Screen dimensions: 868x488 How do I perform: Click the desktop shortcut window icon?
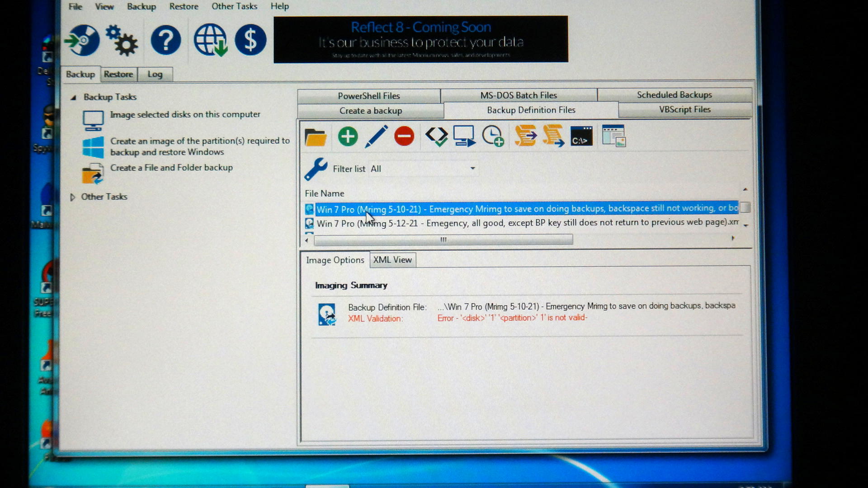pyautogui.click(x=613, y=136)
